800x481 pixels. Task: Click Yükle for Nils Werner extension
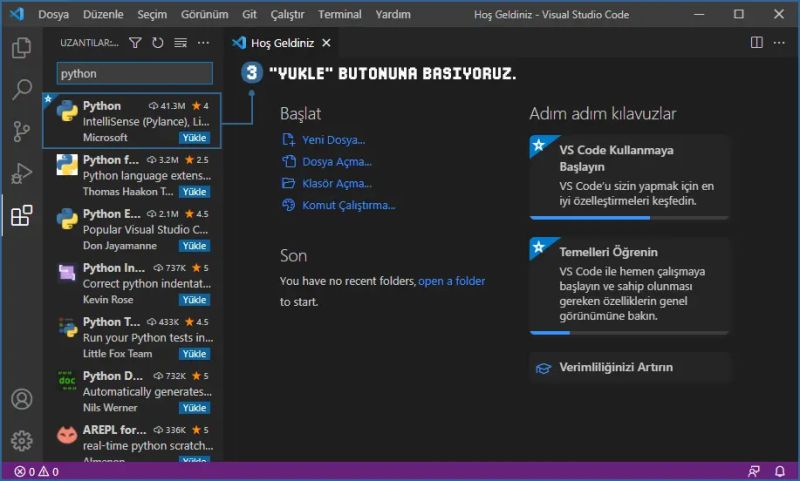click(x=194, y=408)
